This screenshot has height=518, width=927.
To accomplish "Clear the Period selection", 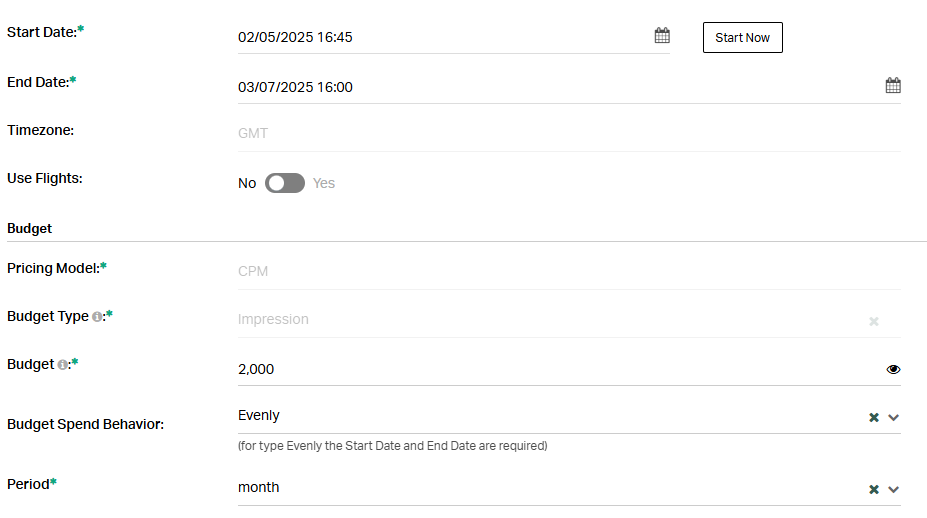I will [x=874, y=489].
